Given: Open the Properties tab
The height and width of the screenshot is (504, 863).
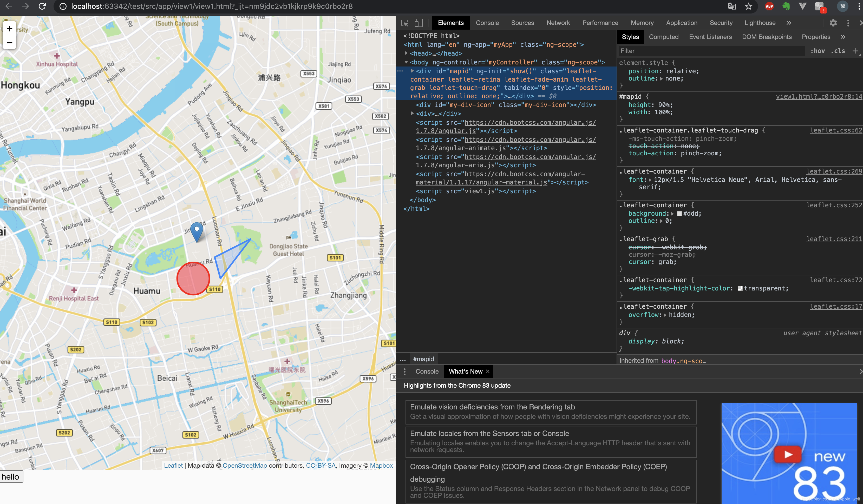Looking at the screenshot, I should (x=816, y=37).
